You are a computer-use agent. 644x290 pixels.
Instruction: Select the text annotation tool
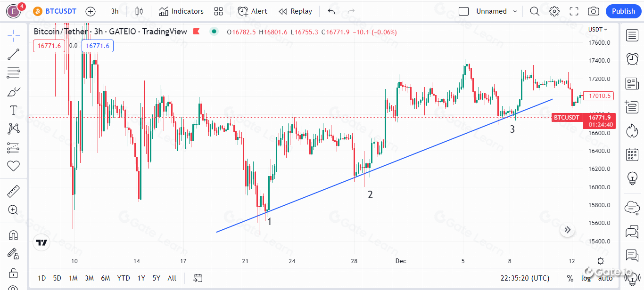[14, 110]
